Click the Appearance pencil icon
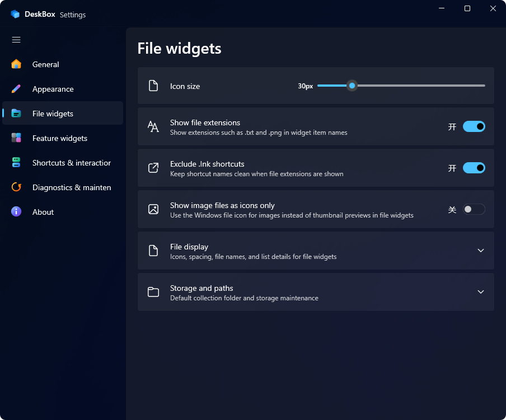The height and width of the screenshot is (420, 506). [x=16, y=88]
